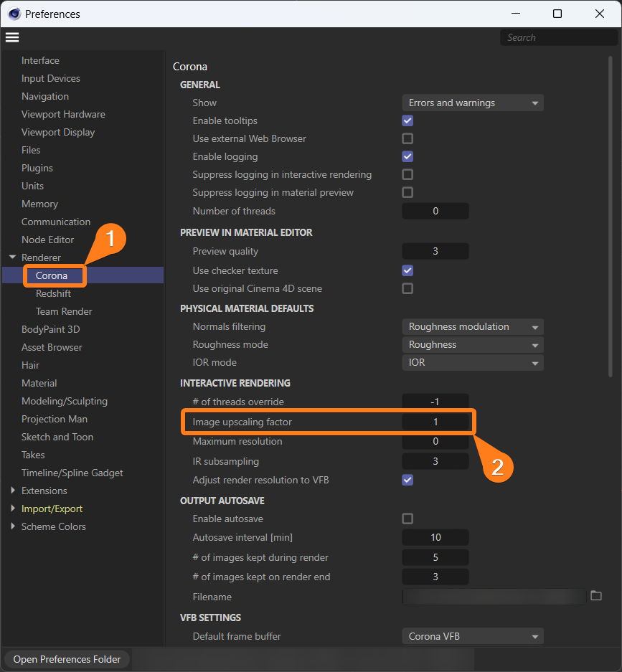The width and height of the screenshot is (622, 672).
Task: Expand the Import/Export group
Action: [x=12, y=508]
